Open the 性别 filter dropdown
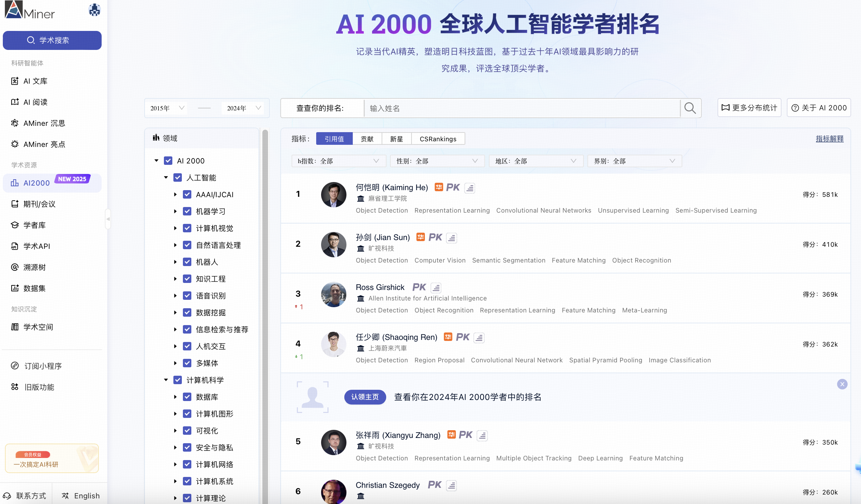The width and height of the screenshot is (861, 504). pos(437,161)
